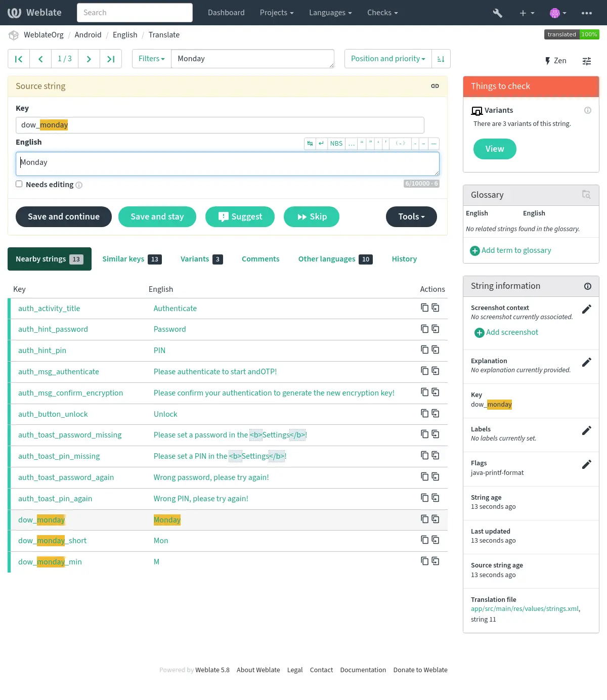Insert newline special character button

[321, 144]
